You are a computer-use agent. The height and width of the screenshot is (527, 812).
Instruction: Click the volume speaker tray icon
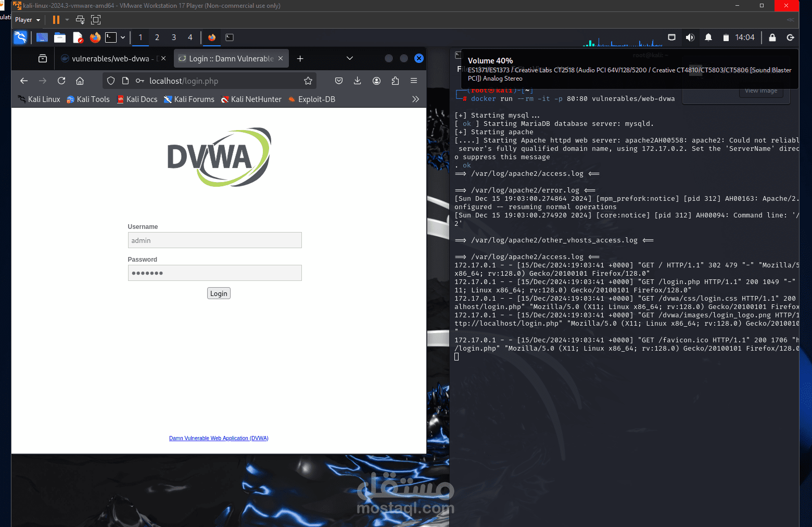690,37
